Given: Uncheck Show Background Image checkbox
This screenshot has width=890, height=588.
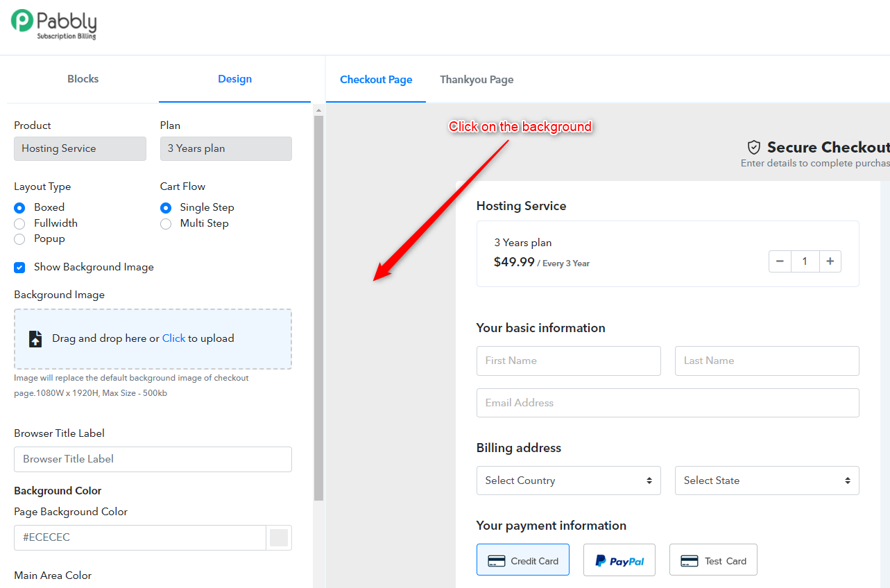Looking at the screenshot, I should click(x=19, y=267).
